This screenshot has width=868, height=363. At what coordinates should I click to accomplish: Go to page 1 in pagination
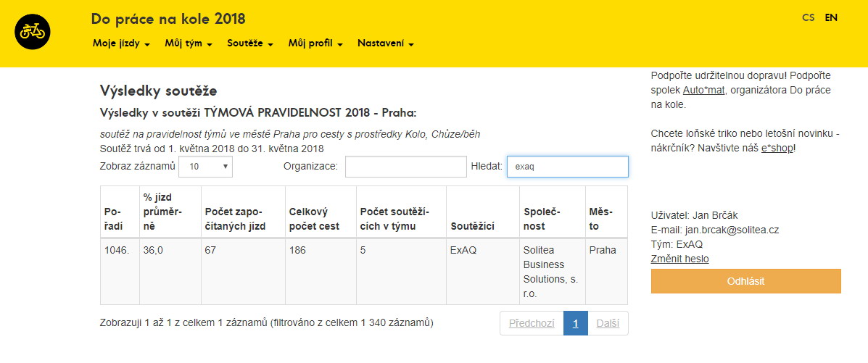pos(575,323)
